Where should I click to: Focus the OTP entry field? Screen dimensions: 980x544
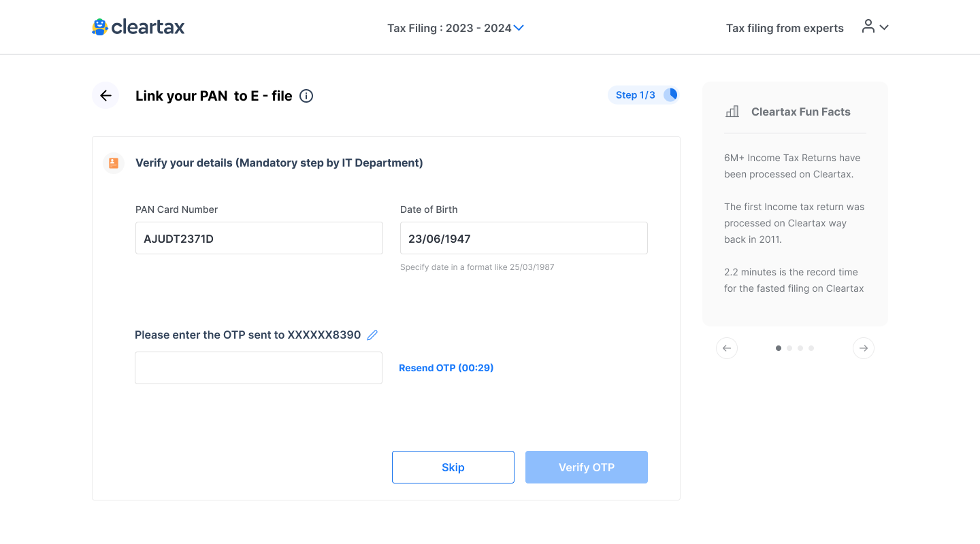[x=259, y=368]
